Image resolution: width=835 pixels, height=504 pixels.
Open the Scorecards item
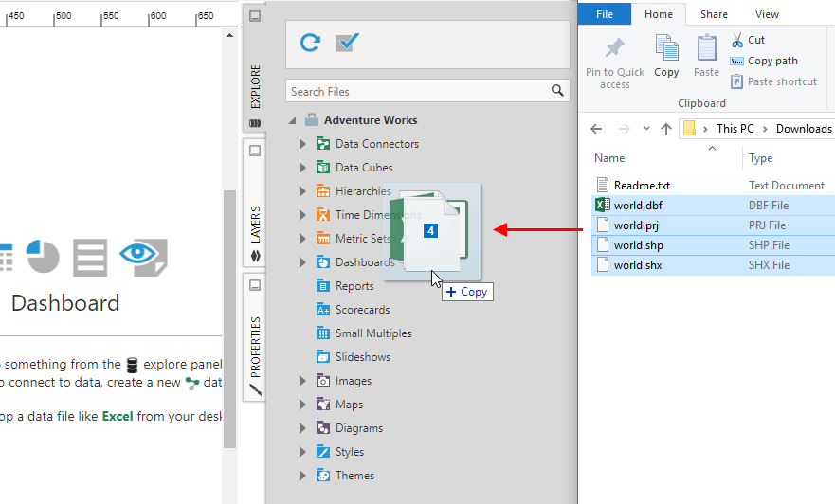362,310
